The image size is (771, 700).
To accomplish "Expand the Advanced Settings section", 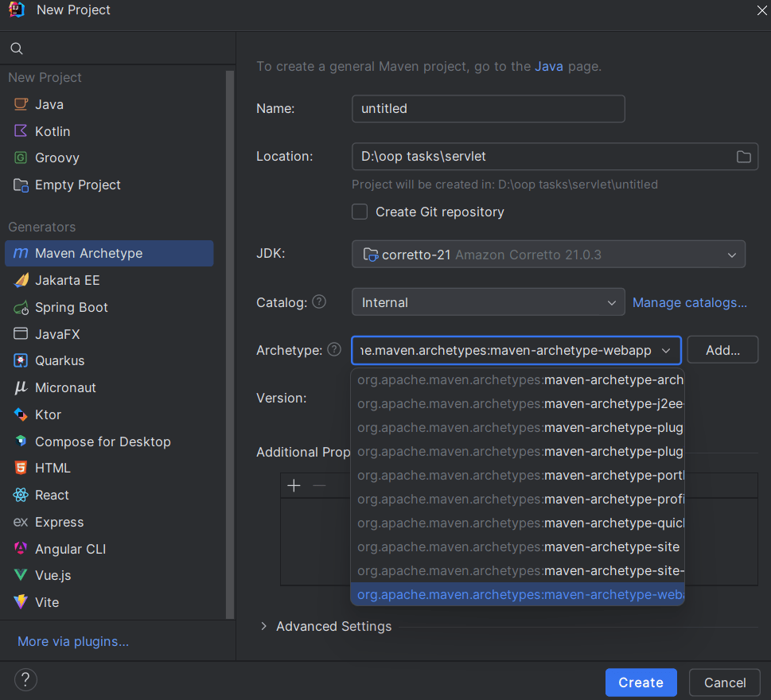I will point(264,626).
